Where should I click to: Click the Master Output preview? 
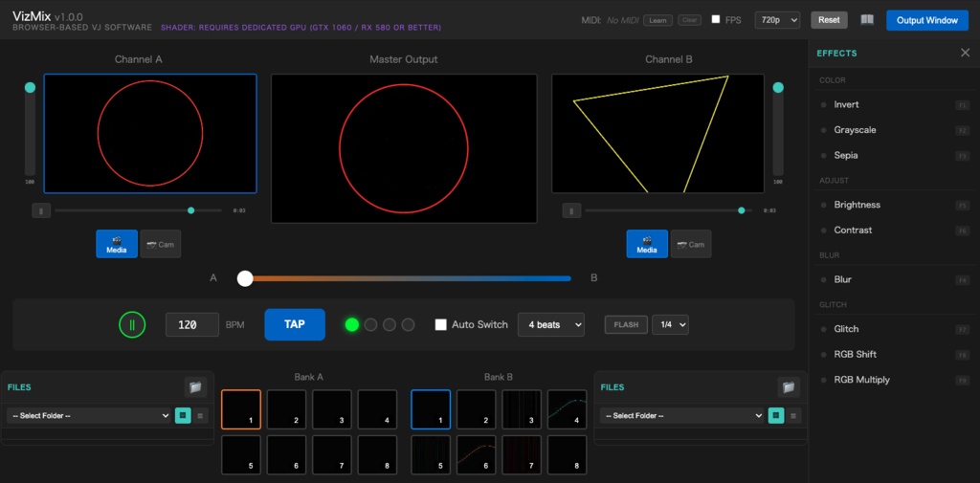pyautogui.click(x=404, y=148)
